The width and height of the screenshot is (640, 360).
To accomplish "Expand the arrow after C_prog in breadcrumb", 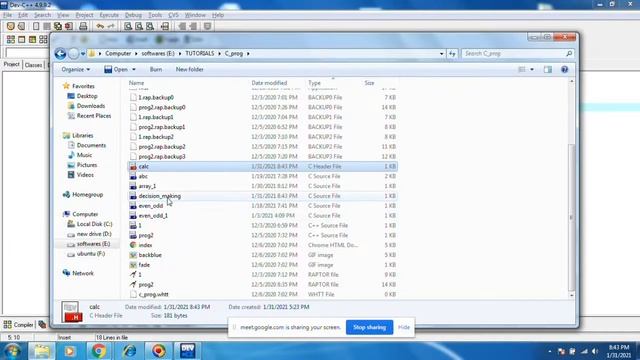I will click(248, 53).
